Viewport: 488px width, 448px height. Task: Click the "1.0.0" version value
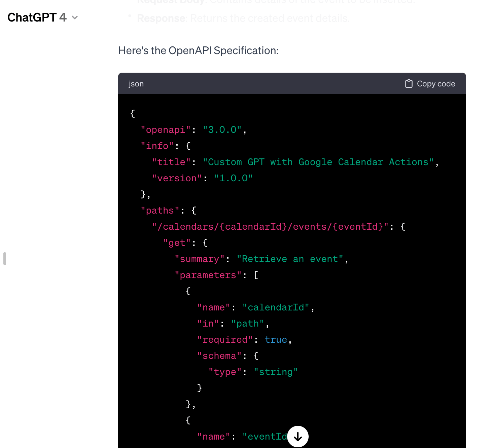tap(233, 178)
